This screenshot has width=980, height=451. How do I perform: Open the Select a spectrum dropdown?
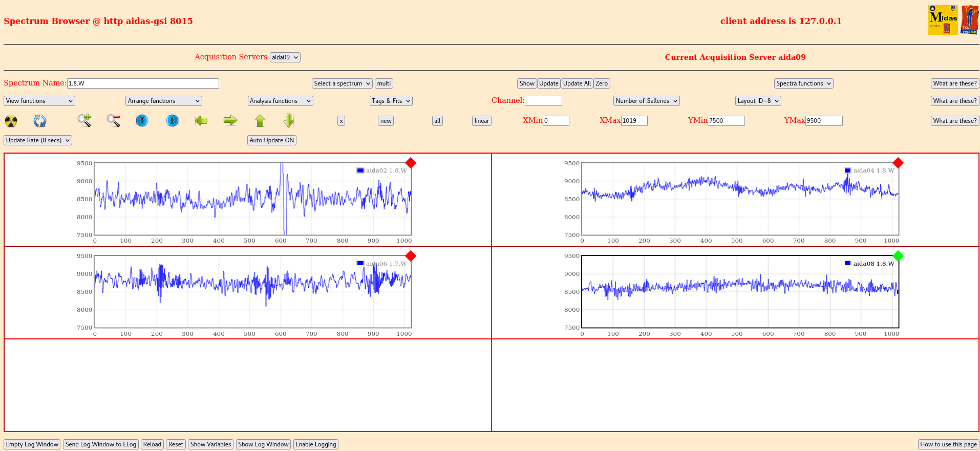pos(342,83)
